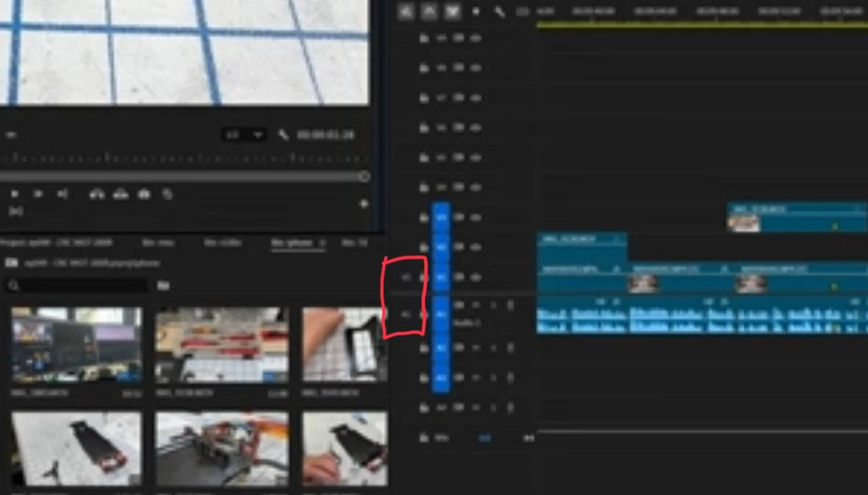The image size is (868, 495).
Task: Solo audio track A3
Action: (x=492, y=377)
